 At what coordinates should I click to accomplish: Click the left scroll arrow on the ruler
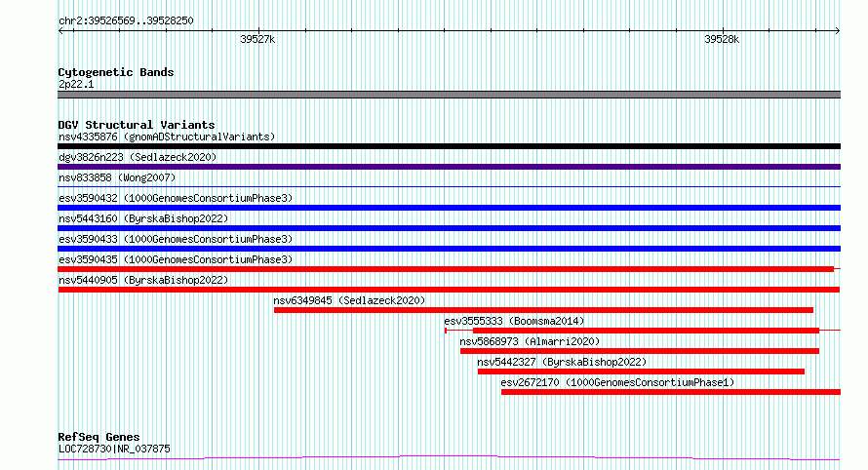[x=60, y=31]
